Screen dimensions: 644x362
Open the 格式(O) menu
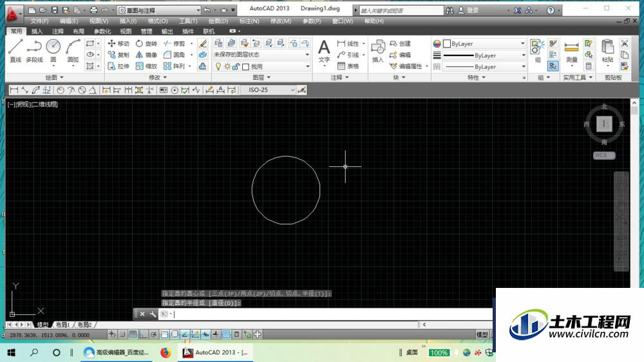[x=158, y=21]
